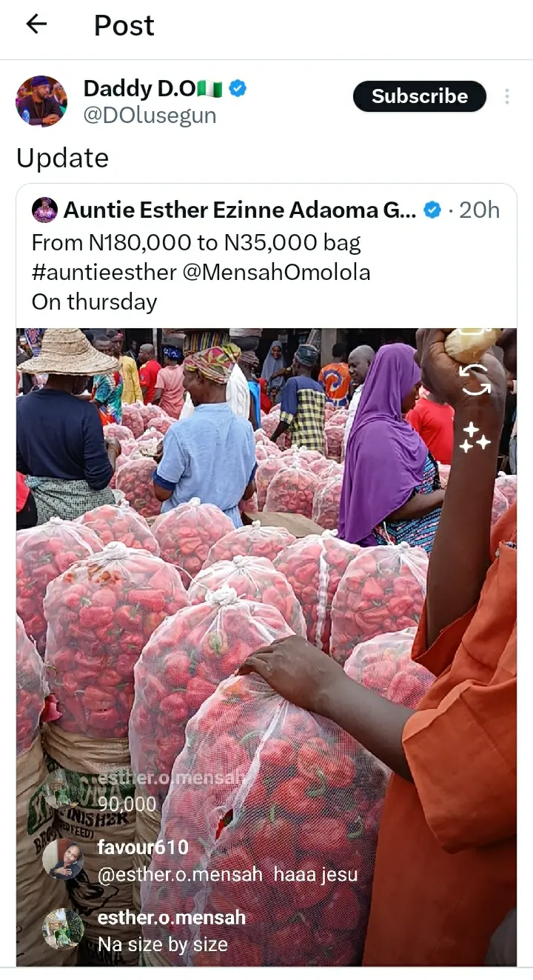Open the #auntieesther hashtag
The height and width of the screenshot is (980, 533).
(x=103, y=273)
